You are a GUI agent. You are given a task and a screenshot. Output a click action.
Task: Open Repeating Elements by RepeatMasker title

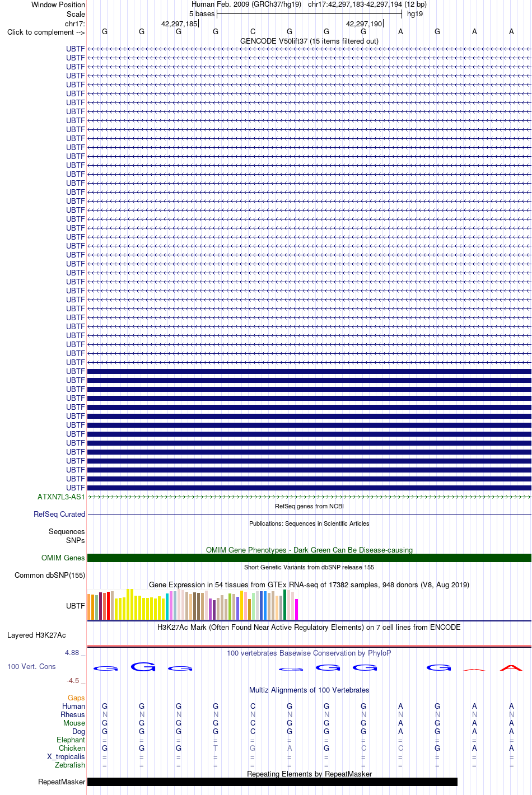309,774
